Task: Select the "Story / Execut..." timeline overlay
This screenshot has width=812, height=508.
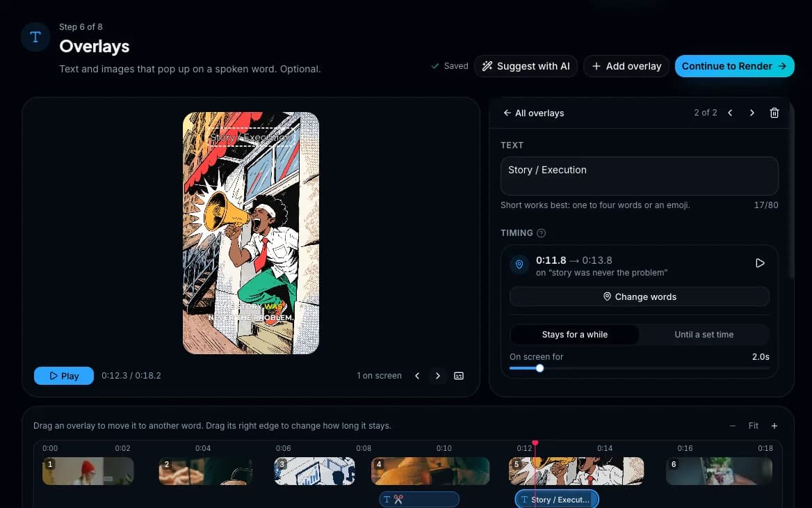Action: (557, 500)
